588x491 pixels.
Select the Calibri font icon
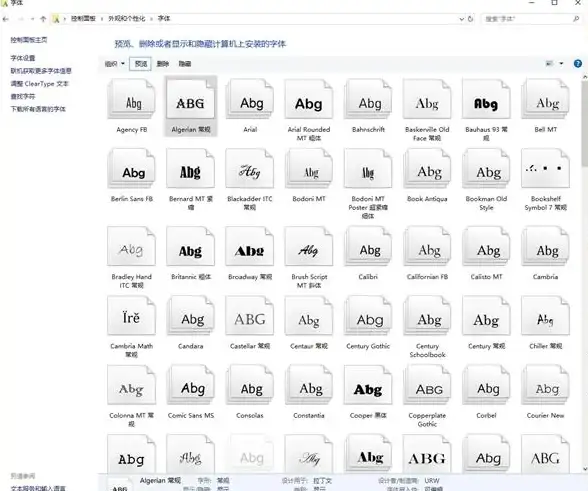pos(368,246)
